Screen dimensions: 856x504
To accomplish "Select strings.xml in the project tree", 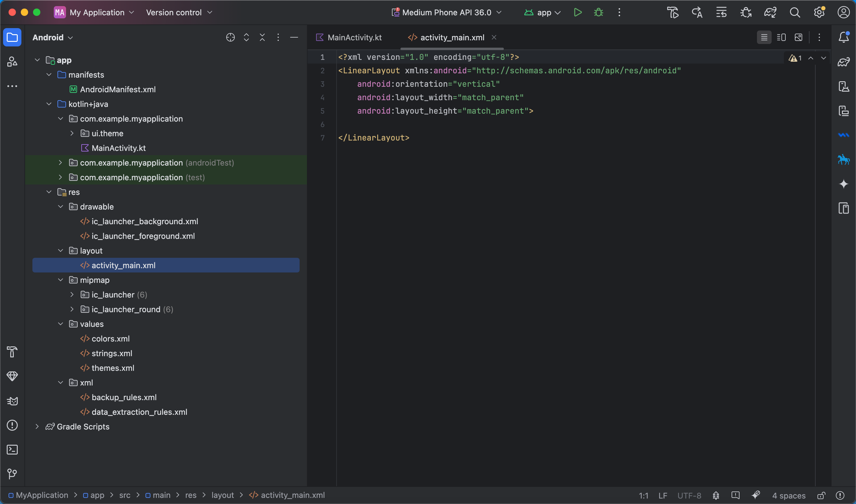I will click(112, 353).
